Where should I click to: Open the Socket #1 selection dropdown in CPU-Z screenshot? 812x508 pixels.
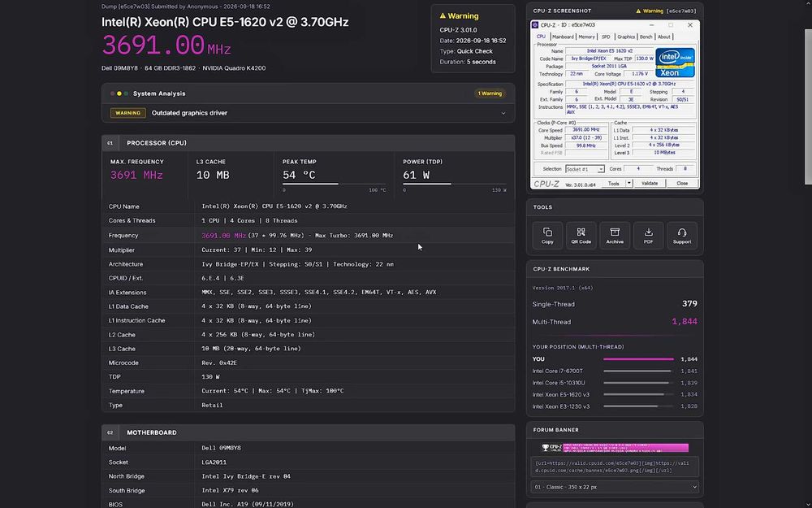click(585, 169)
